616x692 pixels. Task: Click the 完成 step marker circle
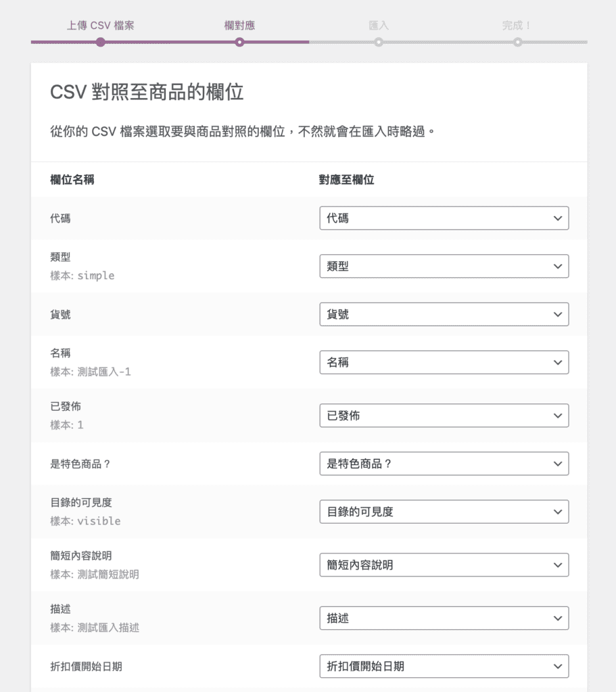coord(518,42)
